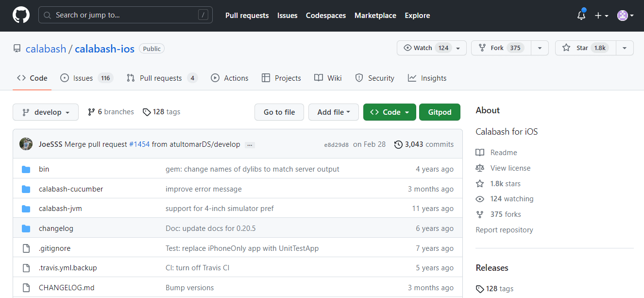Screen dimensions: 644x298
Task: Click the ellipsis to expand commit message
Action: [x=250, y=145]
